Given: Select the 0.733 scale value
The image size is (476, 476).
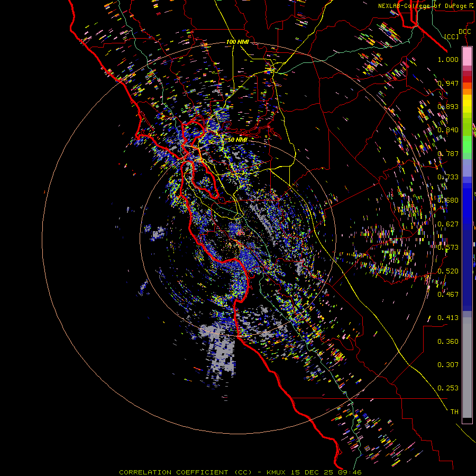Looking at the screenshot, I should tap(448, 177).
